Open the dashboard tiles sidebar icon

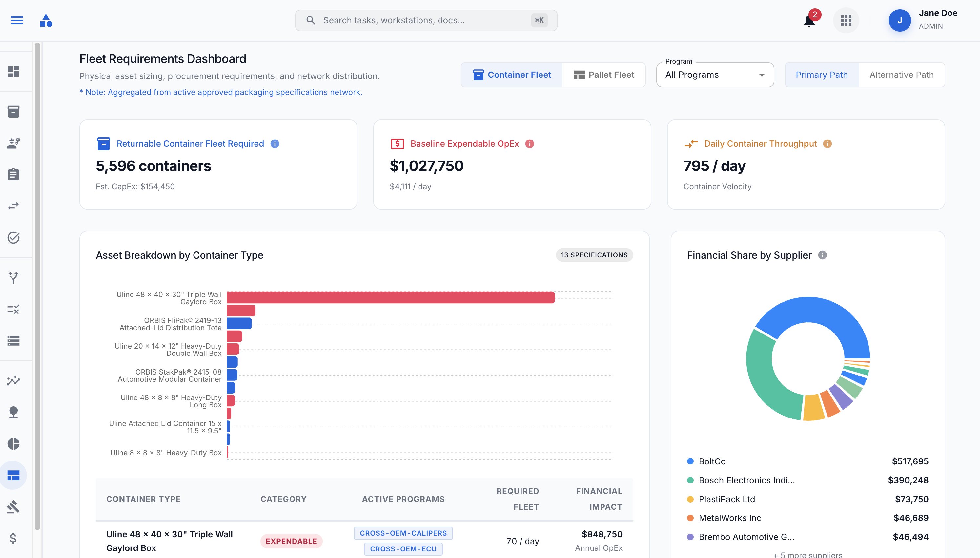(13, 72)
